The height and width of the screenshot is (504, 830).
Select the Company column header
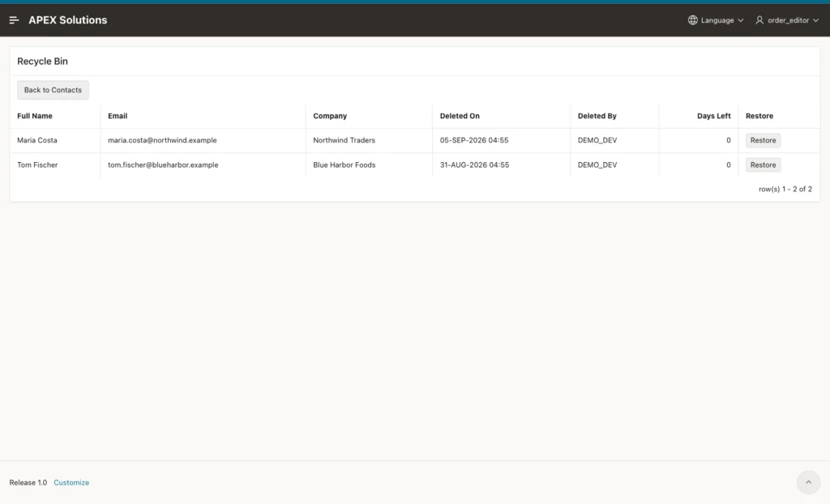[x=330, y=116]
